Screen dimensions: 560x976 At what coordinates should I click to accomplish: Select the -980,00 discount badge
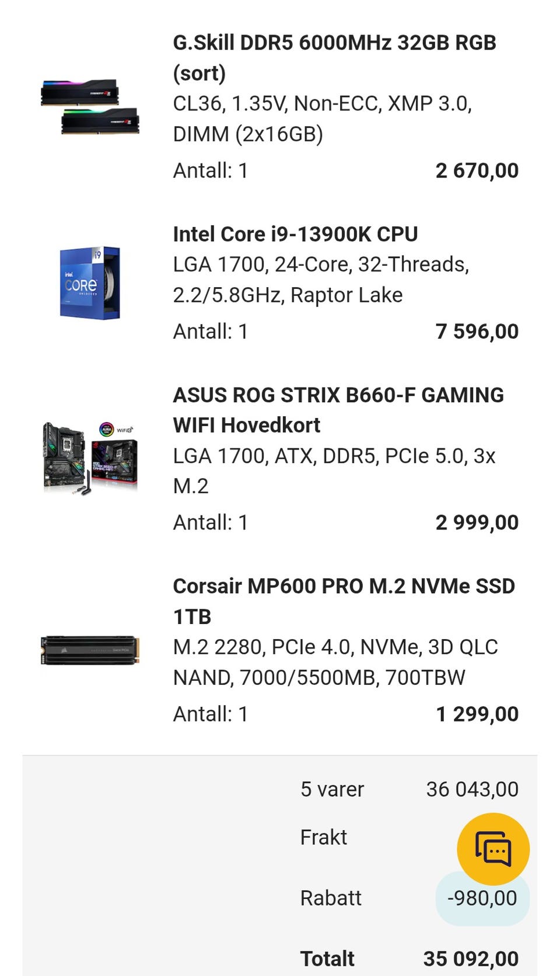coord(482,898)
